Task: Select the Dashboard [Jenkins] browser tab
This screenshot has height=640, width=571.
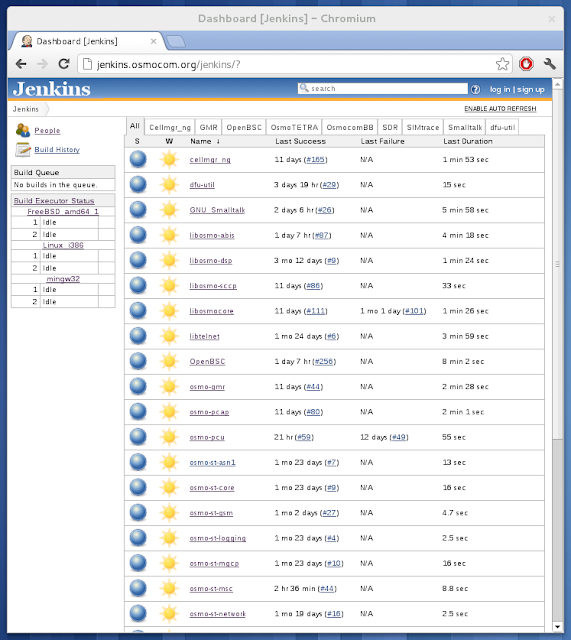Action: pos(88,41)
